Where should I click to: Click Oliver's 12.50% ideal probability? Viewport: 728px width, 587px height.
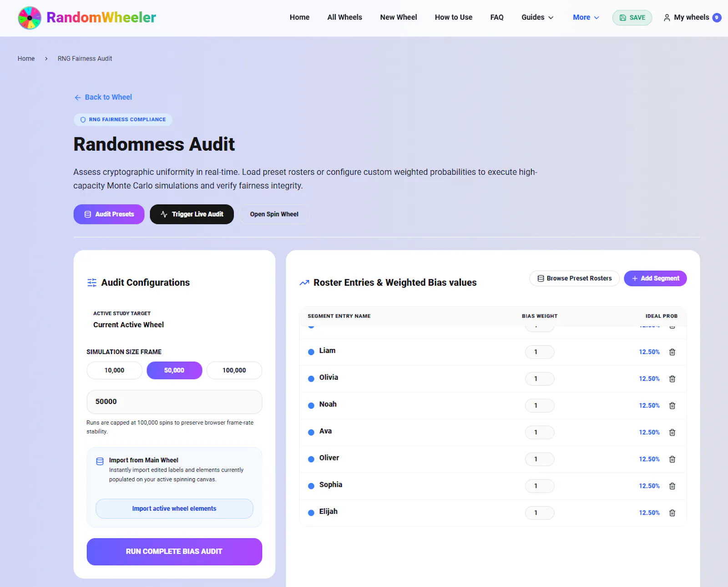[x=649, y=459]
